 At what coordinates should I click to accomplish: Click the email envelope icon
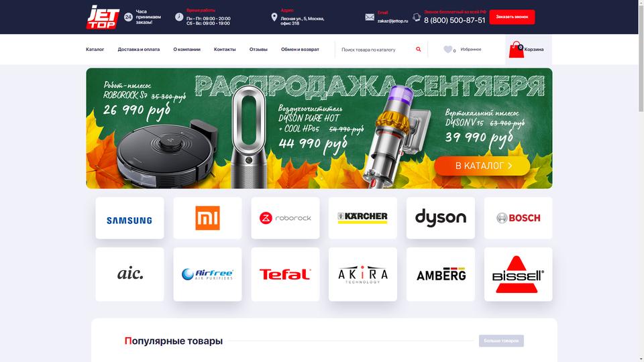click(x=370, y=17)
